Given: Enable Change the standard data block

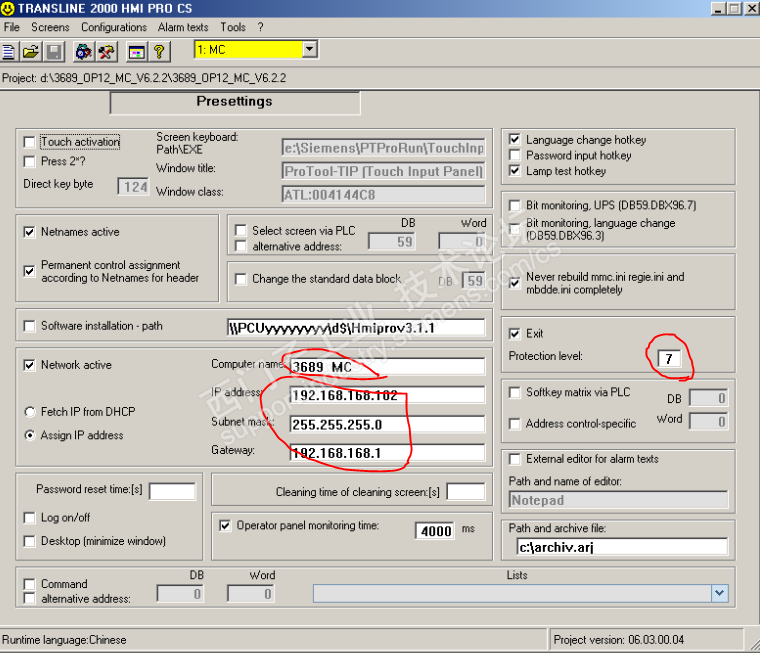Looking at the screenshot, I should (x=240, y=279).
